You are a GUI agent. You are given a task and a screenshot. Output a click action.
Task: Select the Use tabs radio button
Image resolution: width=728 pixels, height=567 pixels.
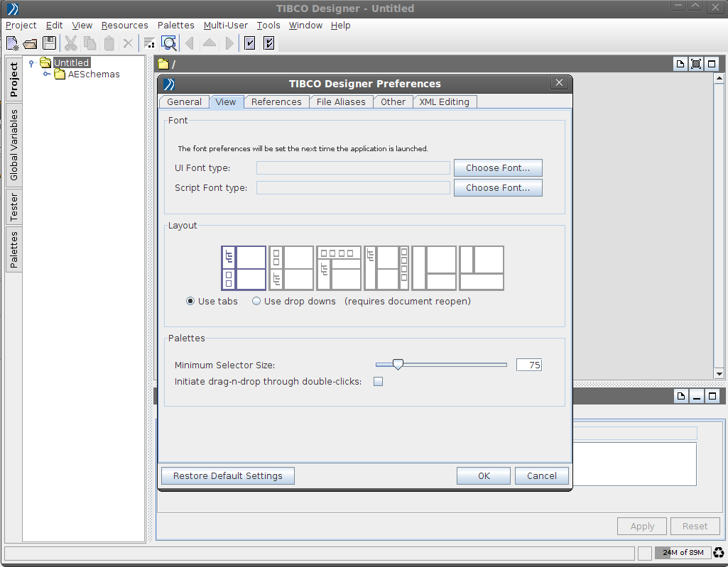point(190,301)
